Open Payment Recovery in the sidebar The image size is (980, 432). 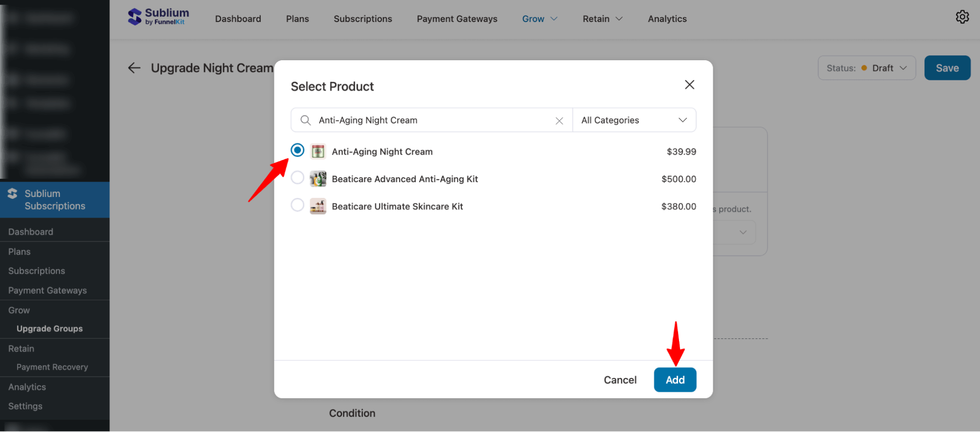coord(52,367)
